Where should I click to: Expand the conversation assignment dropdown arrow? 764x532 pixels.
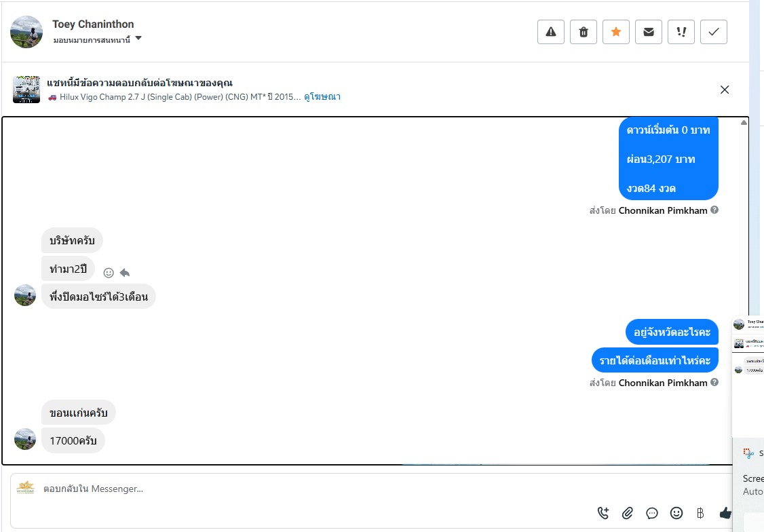pyautogui.click(x=138, y=38)
